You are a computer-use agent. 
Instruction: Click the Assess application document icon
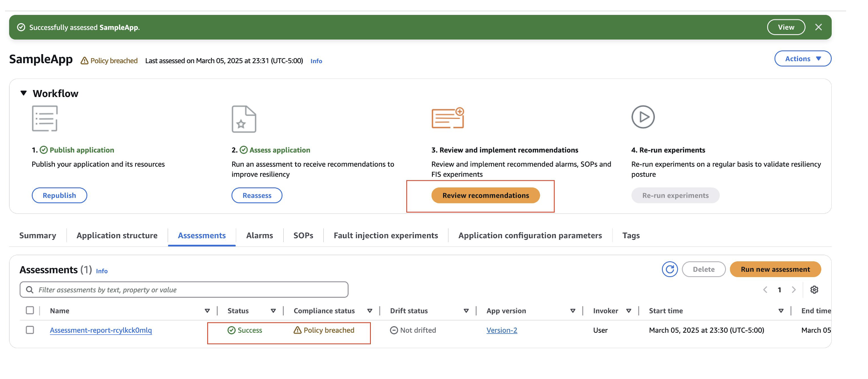click(244, 119)
